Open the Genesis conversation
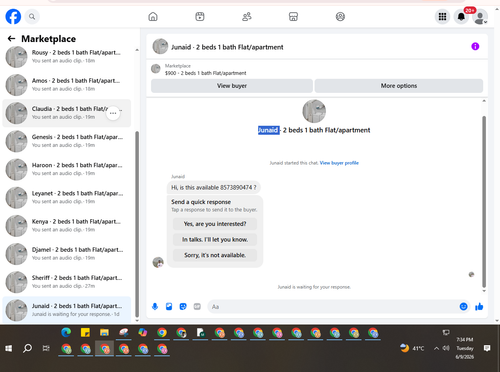This screenshot has height=372, width=500. pos(67,141)
